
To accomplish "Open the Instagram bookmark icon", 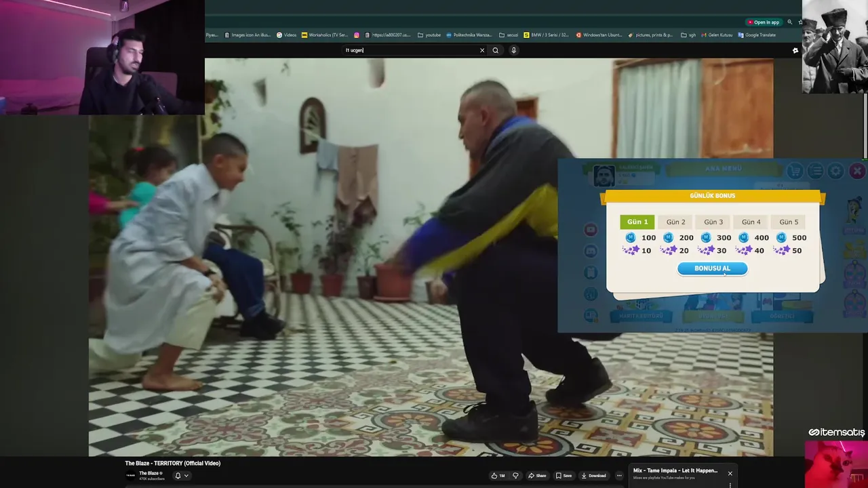I will pos(357,35).
